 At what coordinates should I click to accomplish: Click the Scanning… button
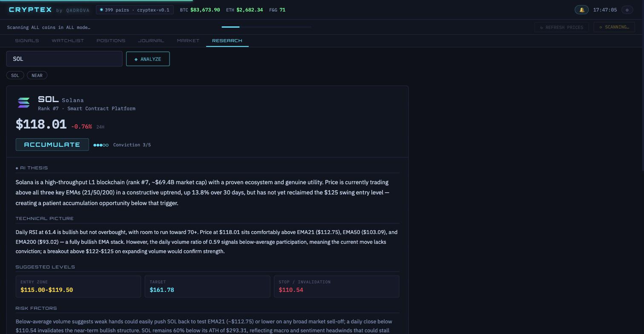pyautogui.click(x=614, y=27)
